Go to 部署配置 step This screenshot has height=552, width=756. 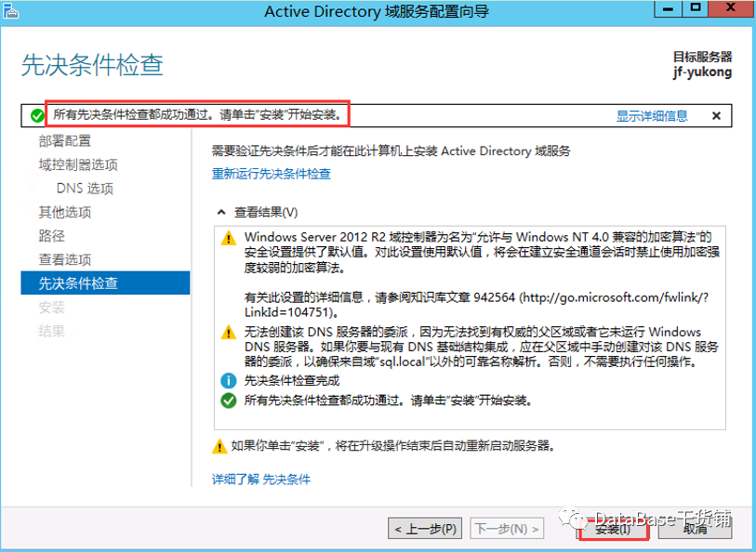64,140
